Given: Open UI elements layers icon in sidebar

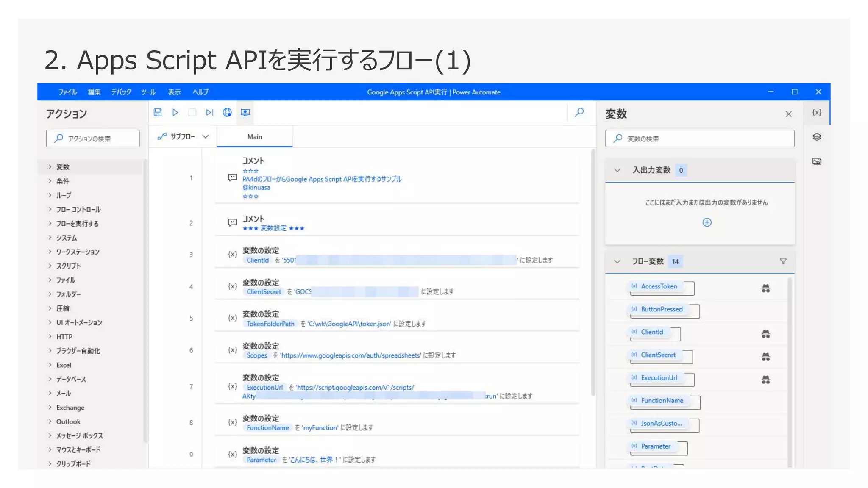Looking at the screenshot, I should click(817, 137).
